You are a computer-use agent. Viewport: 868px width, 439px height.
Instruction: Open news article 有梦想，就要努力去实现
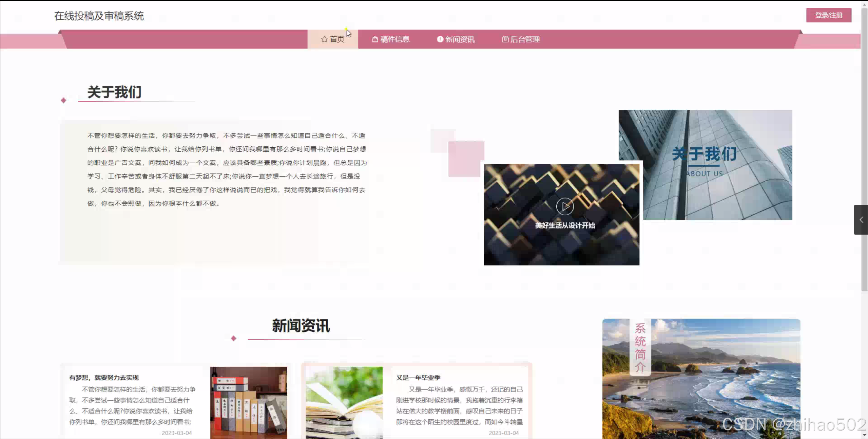pyautogui.click(x=104, y=378)
